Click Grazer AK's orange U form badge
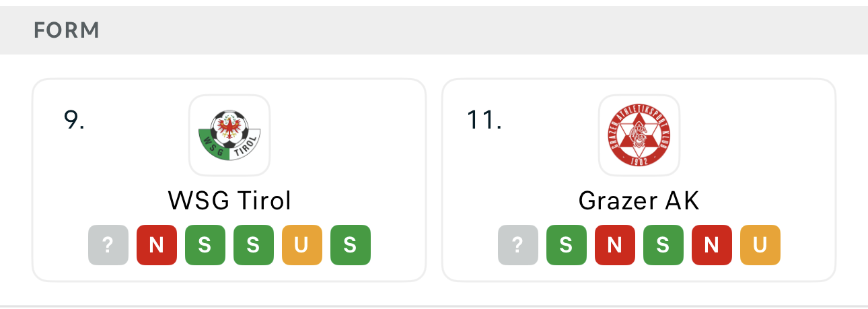 pyautogui.click(x=760, y=245)
